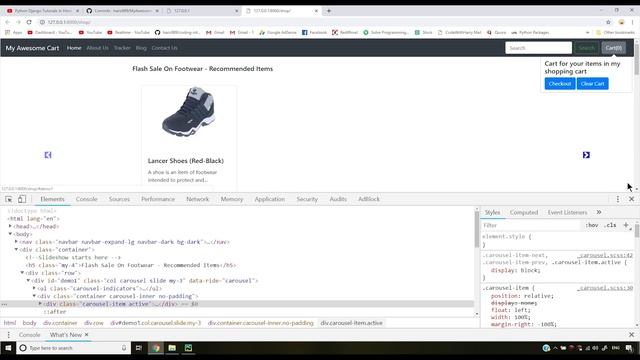Image resolution: width=640 pixels, height=360 pixels.
Task: Open the Windows Start menu
Action: pyautogui.click(x=8, y=348)
